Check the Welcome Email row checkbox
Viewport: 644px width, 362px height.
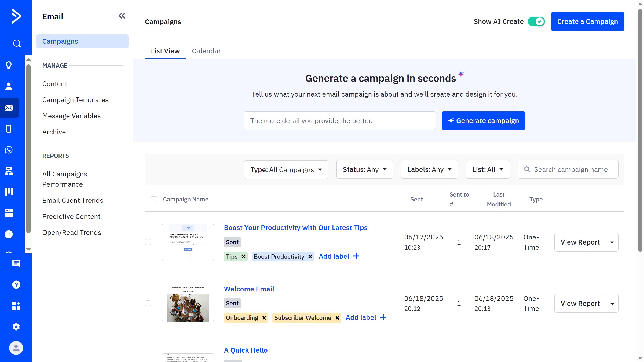[148, 303]
